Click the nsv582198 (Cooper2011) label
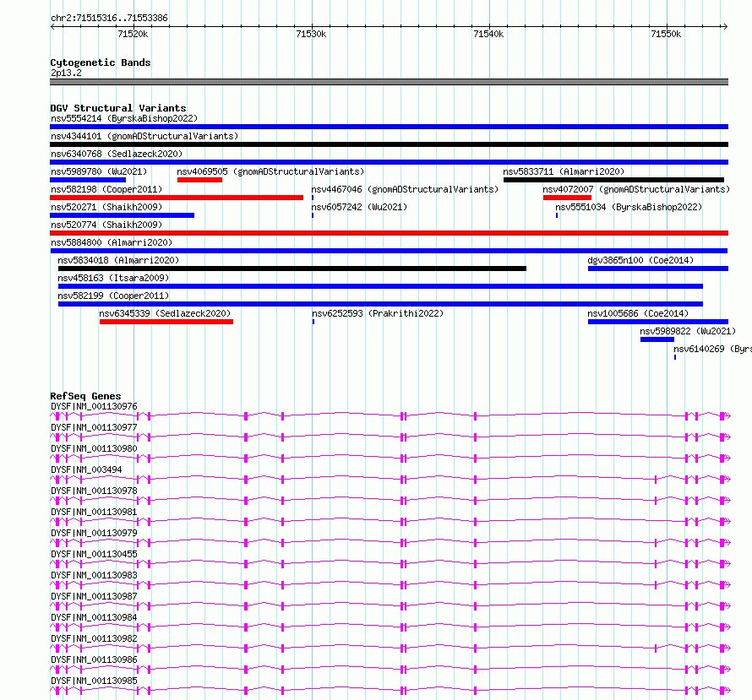Image resolution: width=752 pixels, height=700 pixels. coord(106,189)
